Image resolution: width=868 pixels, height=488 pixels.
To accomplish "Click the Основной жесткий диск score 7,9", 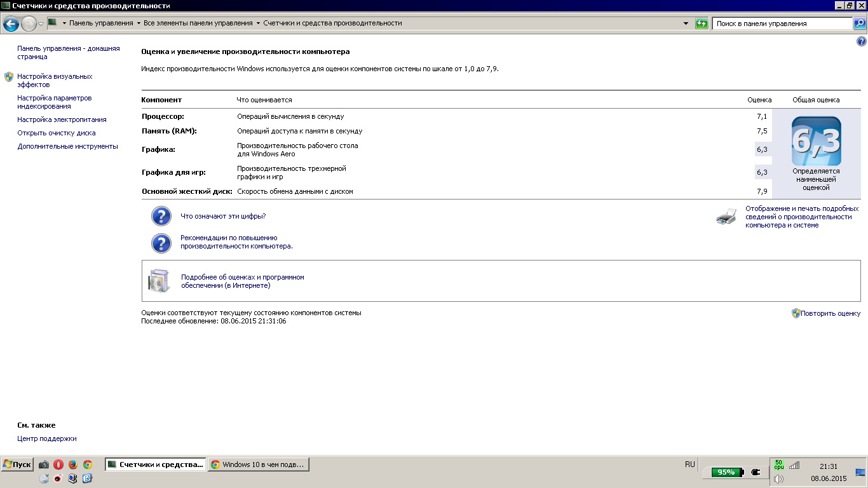I will [x=762, y=191].
